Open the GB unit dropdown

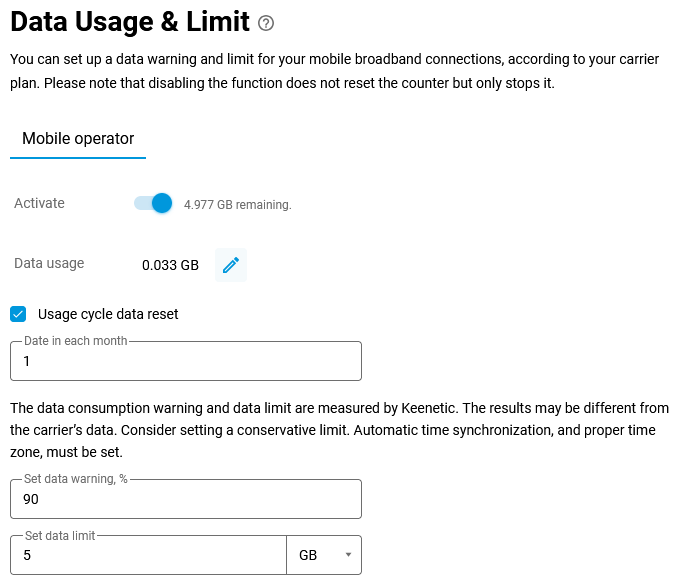coord(323,555)
